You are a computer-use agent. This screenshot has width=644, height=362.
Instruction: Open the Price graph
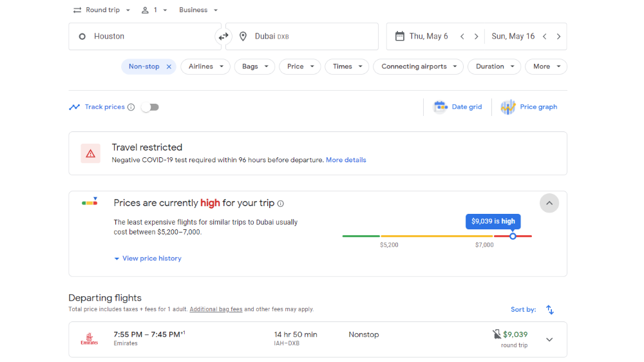pyautogui.click(x=529, y=107)
